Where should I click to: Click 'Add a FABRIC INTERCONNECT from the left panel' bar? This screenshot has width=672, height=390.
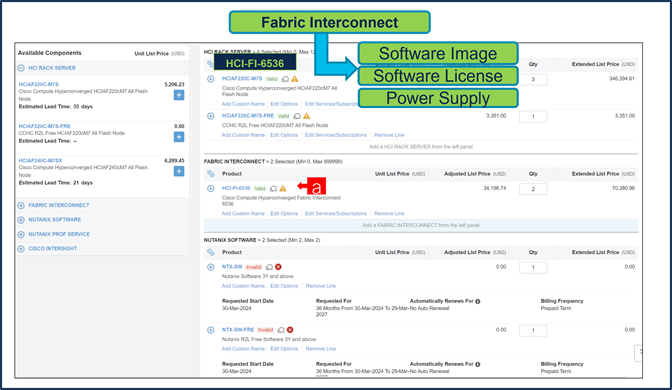tap(421, 225)
